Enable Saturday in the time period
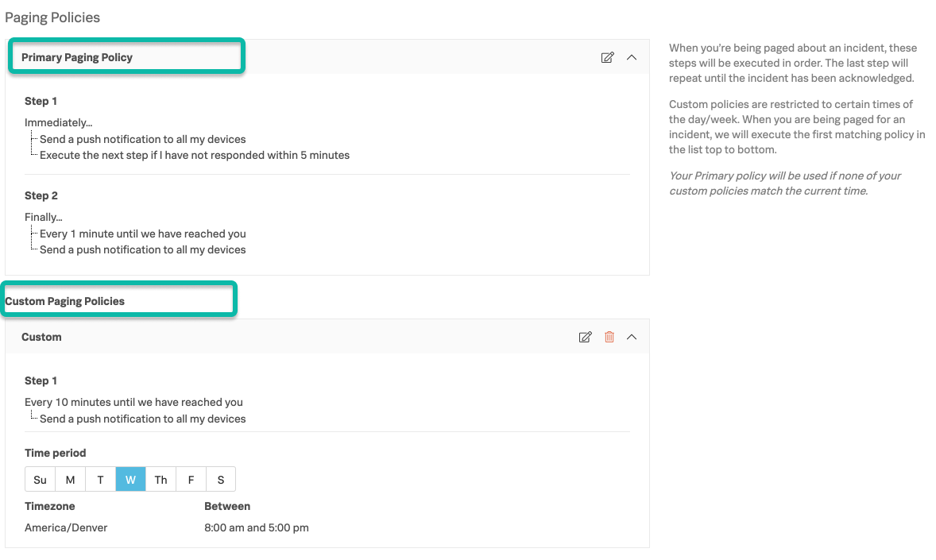This screenshot has width=936, height=560. point(221,479)
